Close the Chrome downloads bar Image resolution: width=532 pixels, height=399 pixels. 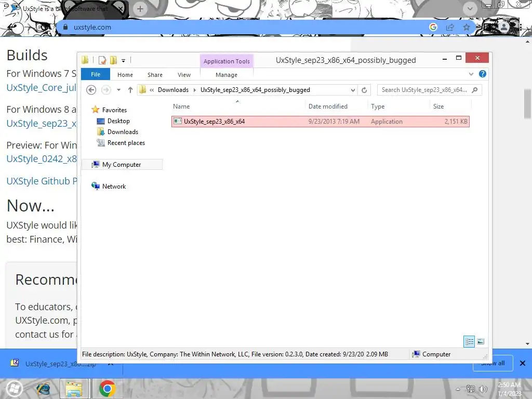pos(523,363)
